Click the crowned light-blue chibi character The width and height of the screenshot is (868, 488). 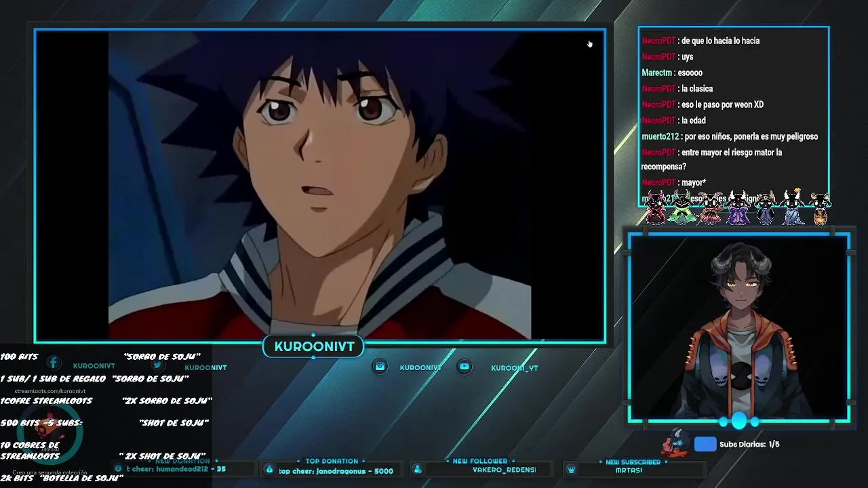pyautogui.click(x=794, y=207)
